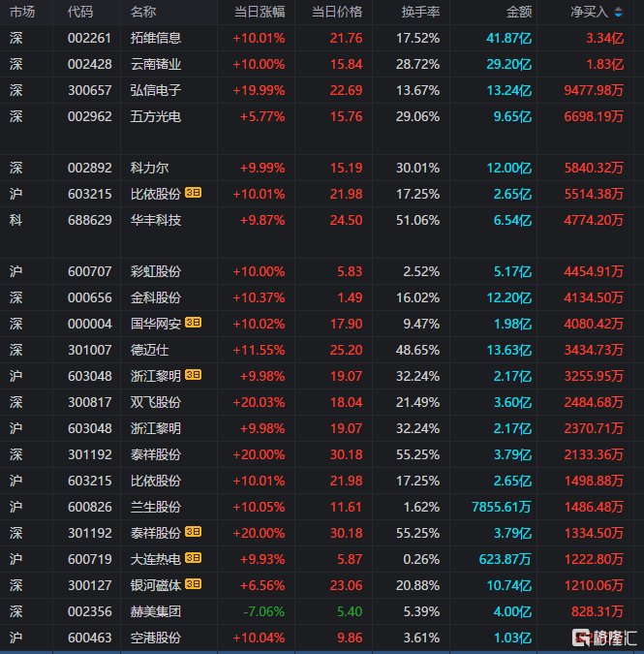
Task: Open stock 金科股份
Action: pyautogui.click(x=156, y=297)
